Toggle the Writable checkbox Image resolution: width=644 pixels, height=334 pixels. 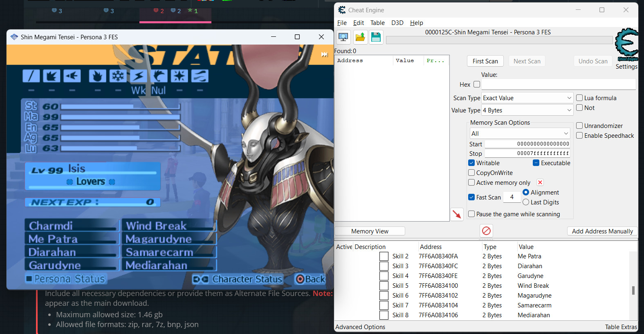(x=471, y=163)
